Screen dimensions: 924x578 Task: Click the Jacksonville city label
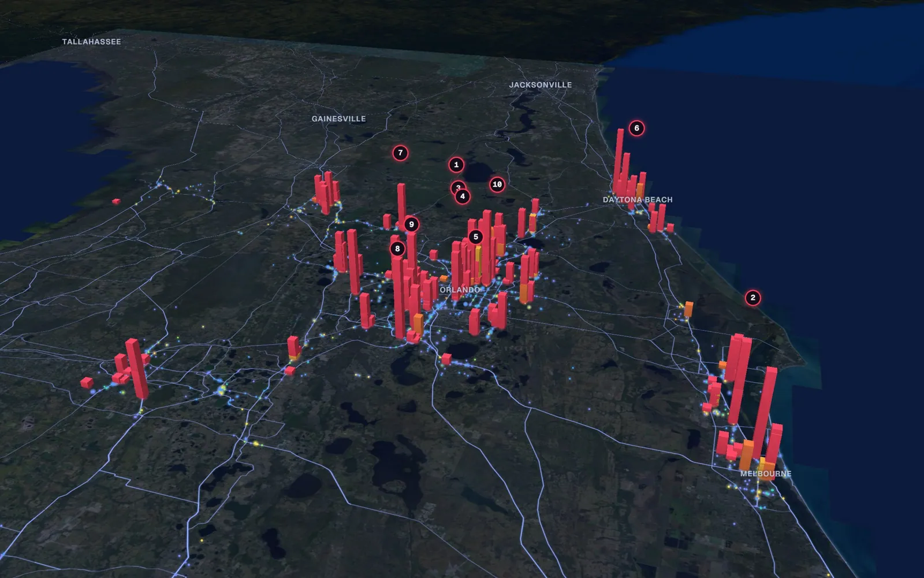tap(541, 84)
